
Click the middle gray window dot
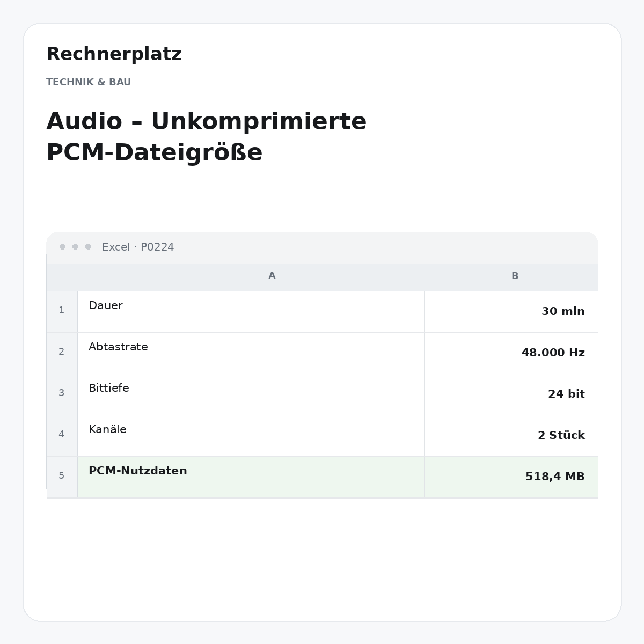coord(75,247)
